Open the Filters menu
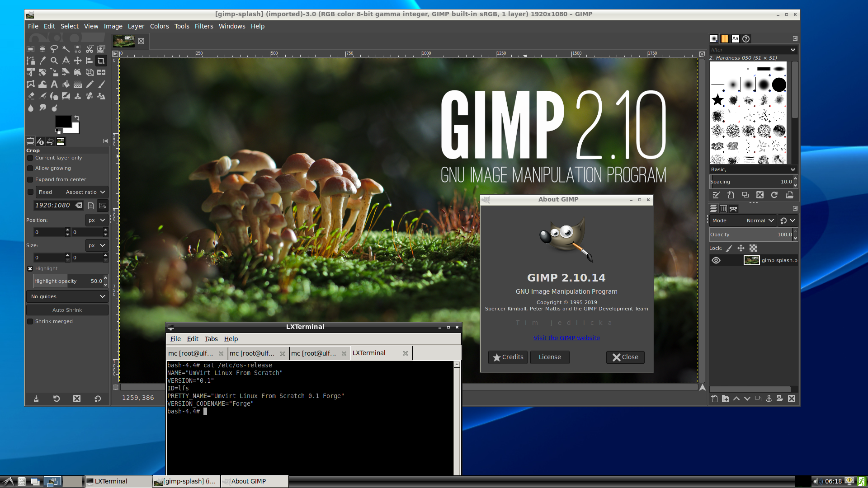The height and width of the screenshot is (488, 868). [203, 26]
